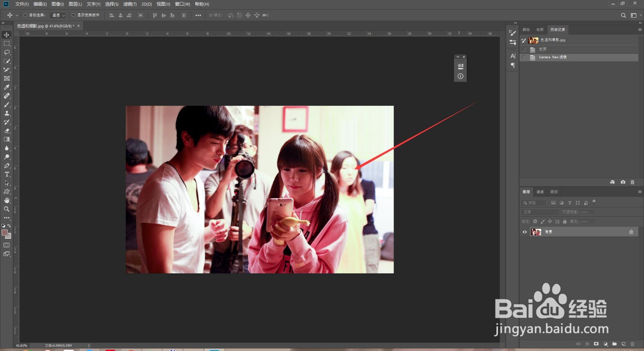Image resolution: width=644 pixels, height=351 pixels.
Task: Open the Character panel icon
Action: (x=513, y=56)
